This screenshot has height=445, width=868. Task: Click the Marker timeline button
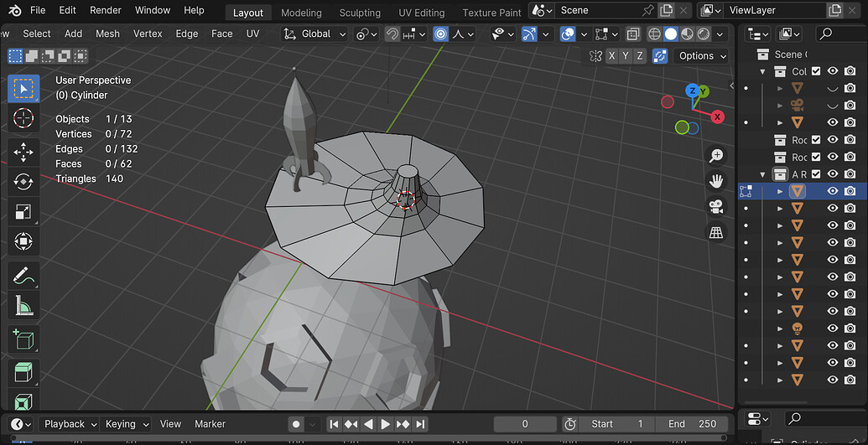tap(210, 424)
